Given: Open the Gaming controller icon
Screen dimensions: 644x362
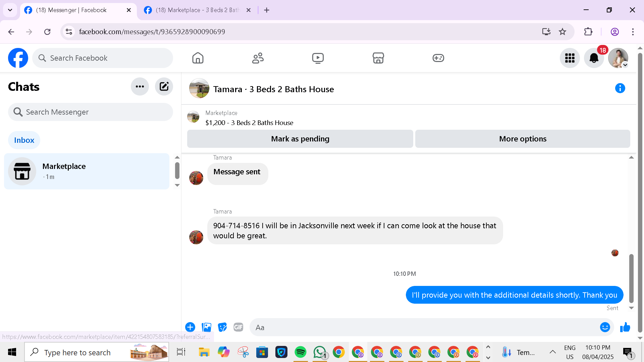Looking at the screenshot, I should [x=438, y=58].
